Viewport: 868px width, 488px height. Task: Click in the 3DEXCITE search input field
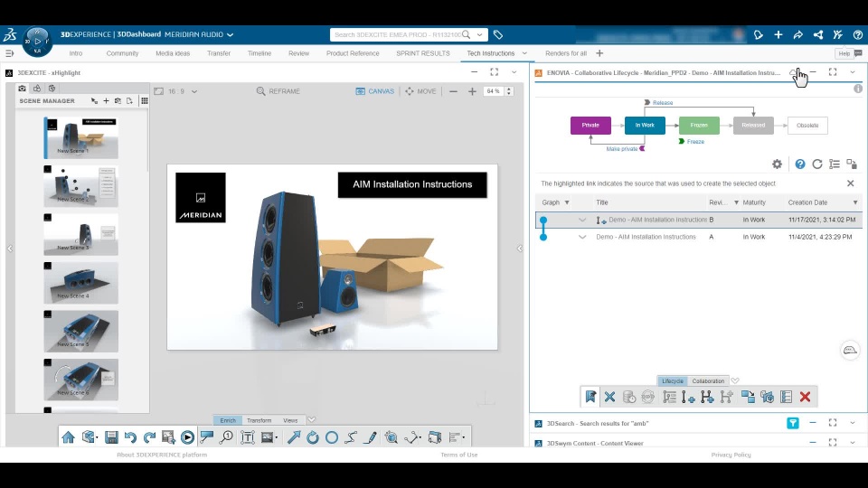(x=397, y=35)
